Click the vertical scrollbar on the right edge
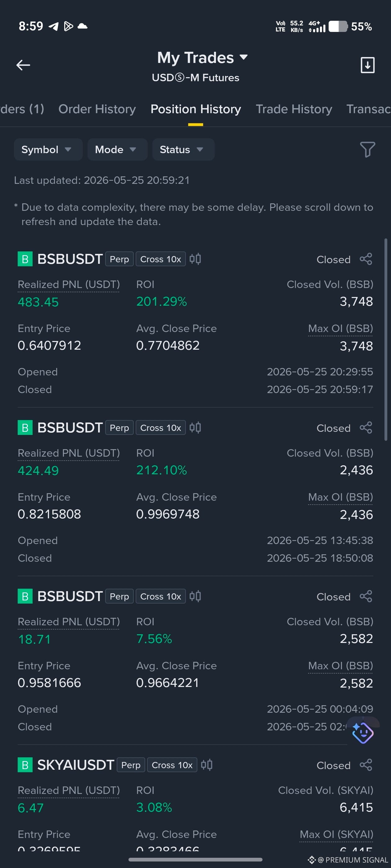The height and width of the screenshot is (868, 391). (x=386, y=340)
